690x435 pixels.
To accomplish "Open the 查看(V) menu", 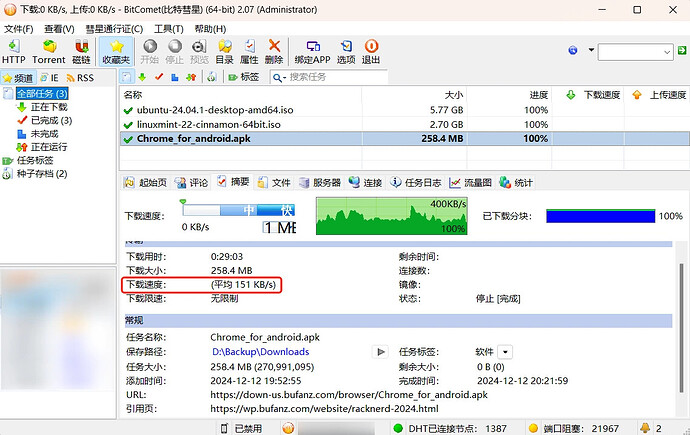I will point(59,29).
